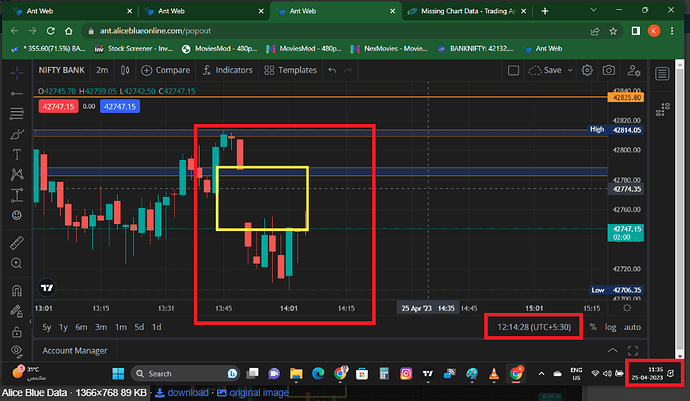Toggle log scale mode
Image resolution: width=690 pixels, height=401 pixels.
pos(610,327)
